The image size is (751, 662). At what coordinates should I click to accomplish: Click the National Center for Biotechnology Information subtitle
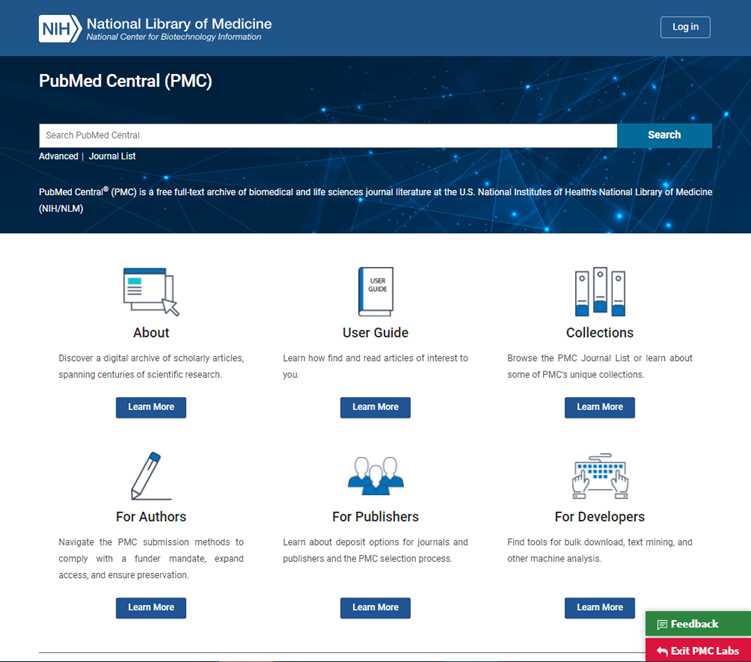174,37
